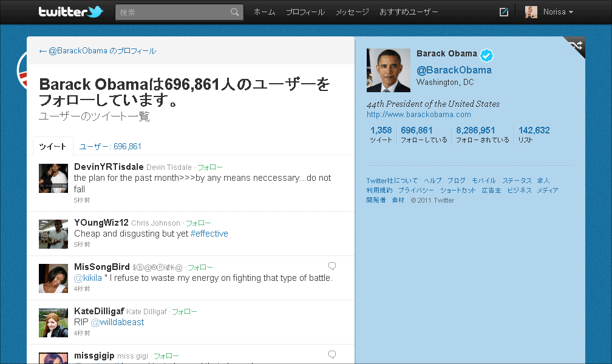Screen dimensions: 612x364
Task: Click the Twitter logo
Action: tap(70, 12)
